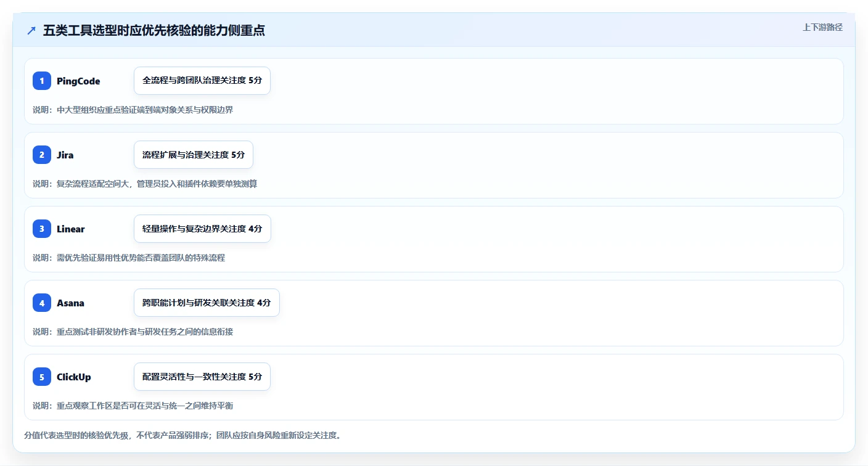Click the number 1 badge for PingCode
This screenshot has height=466, width=868.
42,81
